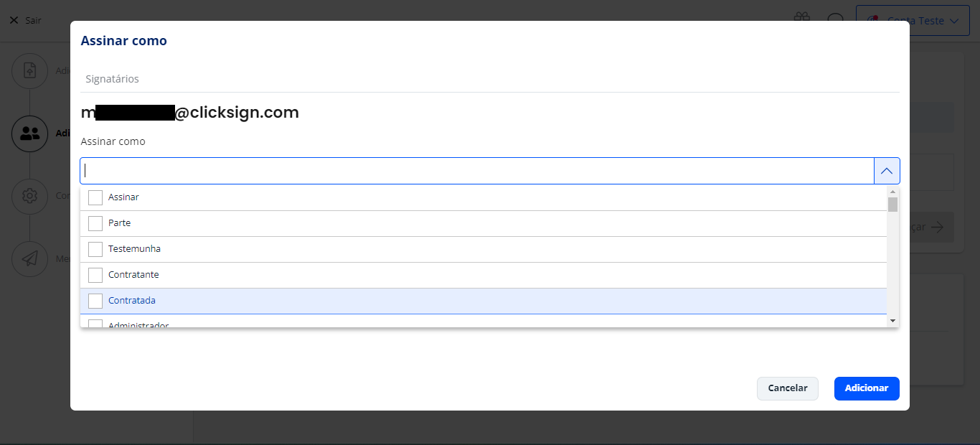Select the paper plane message step icon

tap(29, 258)
